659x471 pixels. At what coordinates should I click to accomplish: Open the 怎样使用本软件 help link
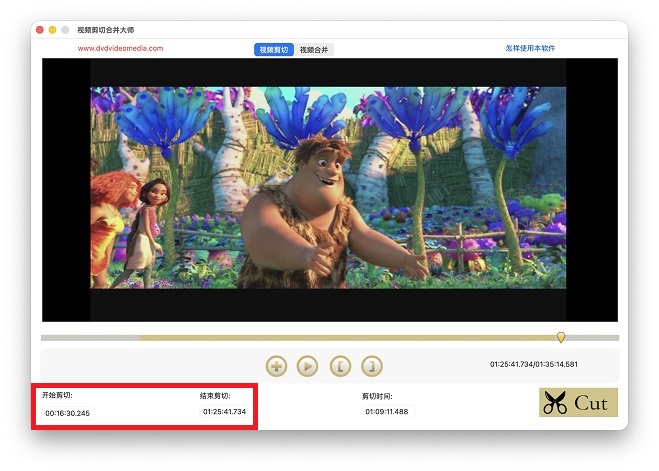[x=530, y=48]
